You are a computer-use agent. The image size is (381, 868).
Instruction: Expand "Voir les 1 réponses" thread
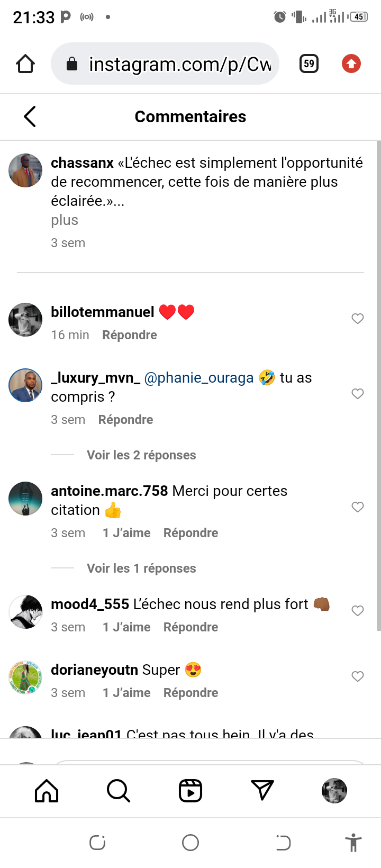141,568
